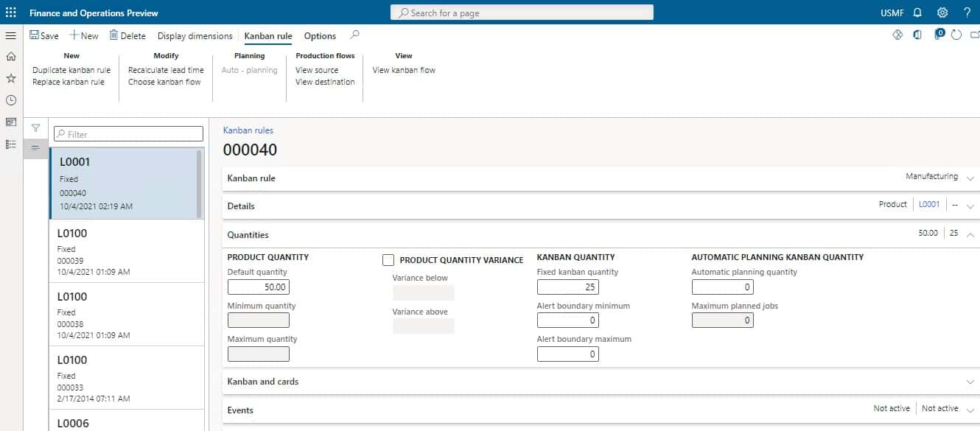Click View destination under Production flows
This screenshot has width=980, height=431.
click(325, 82)
